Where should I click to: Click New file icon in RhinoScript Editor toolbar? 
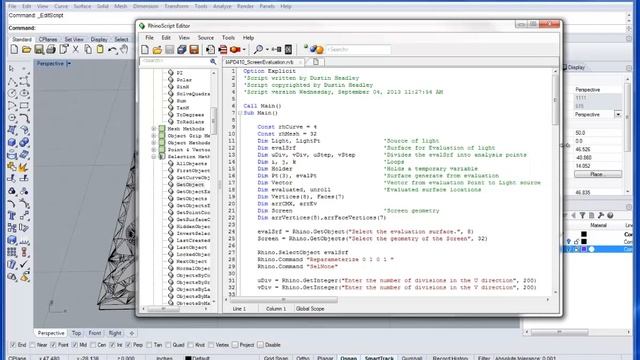[145, 49]
